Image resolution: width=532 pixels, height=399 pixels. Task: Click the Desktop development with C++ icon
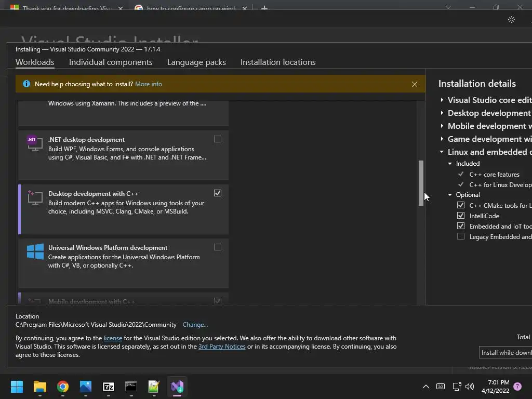click(x=35, y=197)
